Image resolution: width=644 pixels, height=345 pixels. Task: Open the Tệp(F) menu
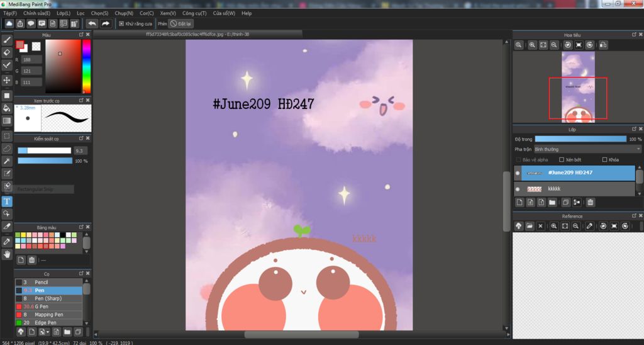10,13
